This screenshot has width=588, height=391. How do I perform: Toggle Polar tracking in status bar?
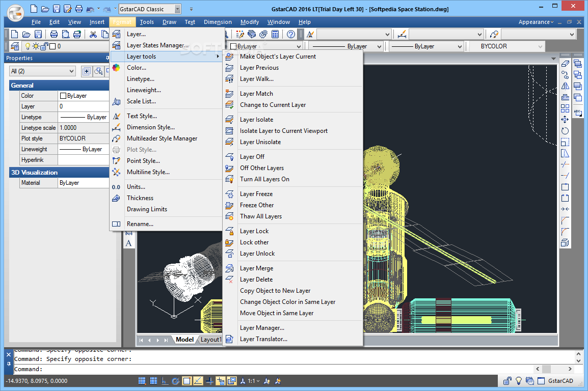point(175,381)
